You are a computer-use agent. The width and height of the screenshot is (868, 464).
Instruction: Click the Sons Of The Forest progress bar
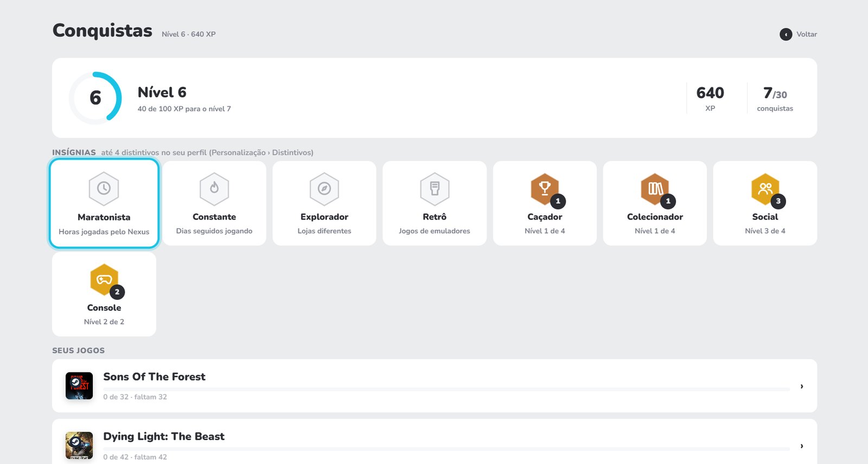(446, 389)
